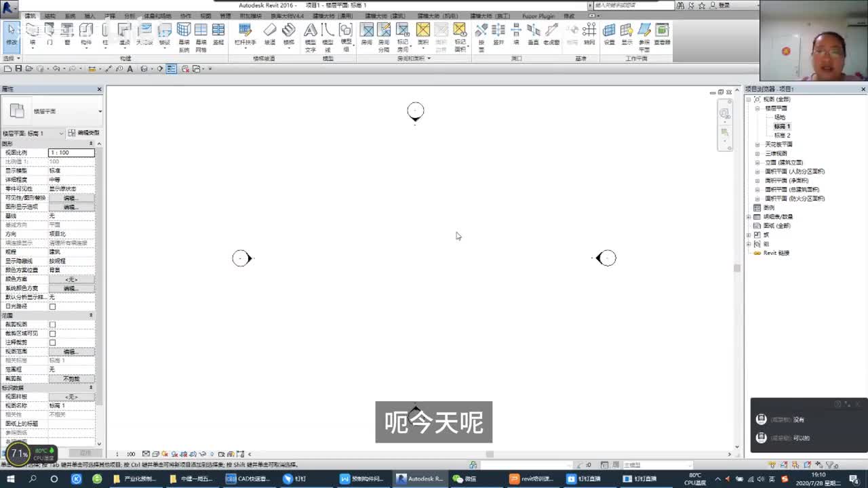The height and width of the screenshot is (488, 868).
Task: Select Level 2 (标高 2) in project browser
Action: 782,136
